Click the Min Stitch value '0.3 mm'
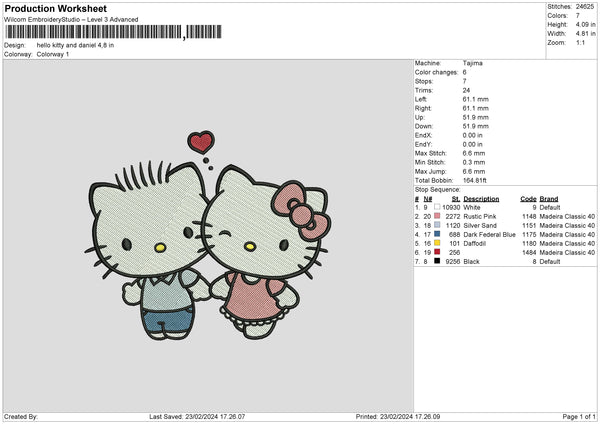Viewport: 600px width, 424px height. 474,162
